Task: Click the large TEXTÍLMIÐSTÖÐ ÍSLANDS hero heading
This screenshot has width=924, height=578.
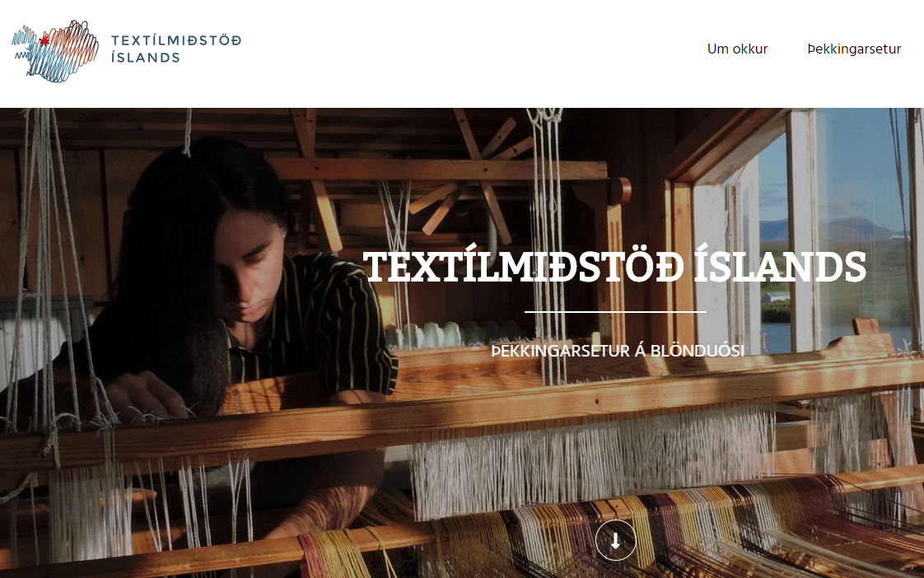Action: [614, 266]
